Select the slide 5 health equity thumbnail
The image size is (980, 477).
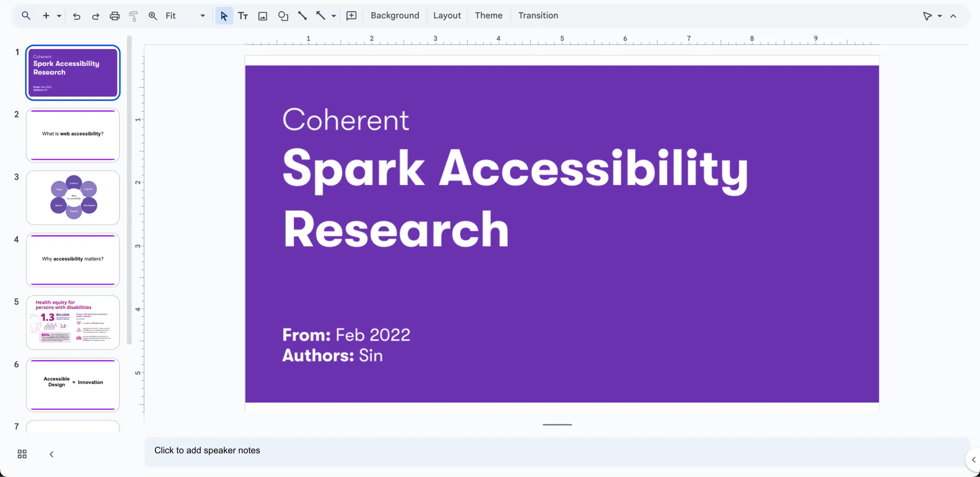pyautogui.click(x=73, y=322)
